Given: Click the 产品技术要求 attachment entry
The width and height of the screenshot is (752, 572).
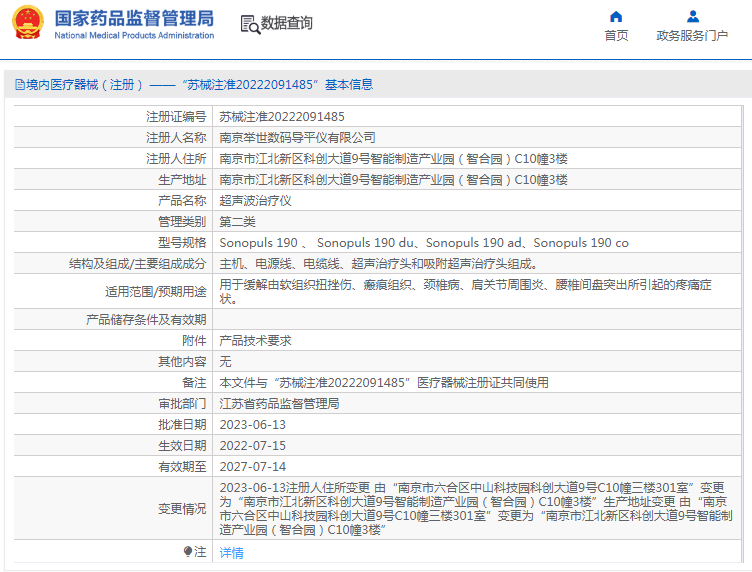Looking at the screenshot, I should click(255, 340).
